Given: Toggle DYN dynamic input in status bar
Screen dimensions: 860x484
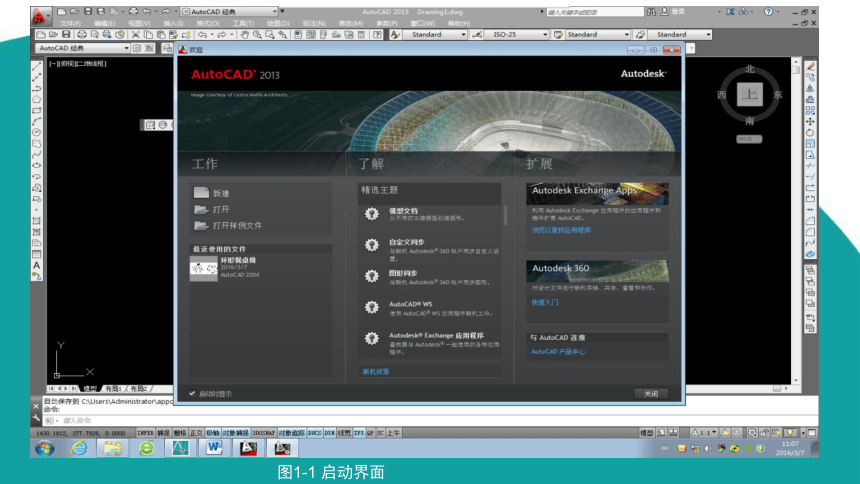Looking at the screenshot, I should pyautogui.click(x=329, y=433).
